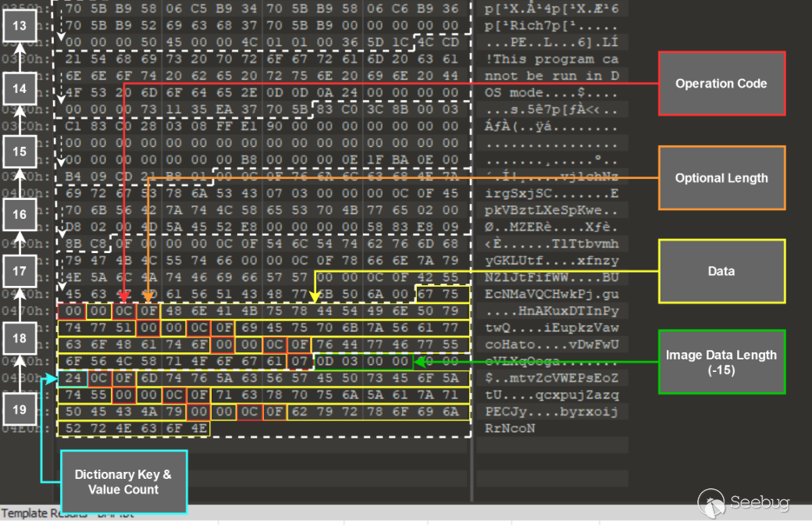Click hex byte EA in the 73 11 35 row
This screenshot has width=812, height=525.
click(x=224, y=109)
